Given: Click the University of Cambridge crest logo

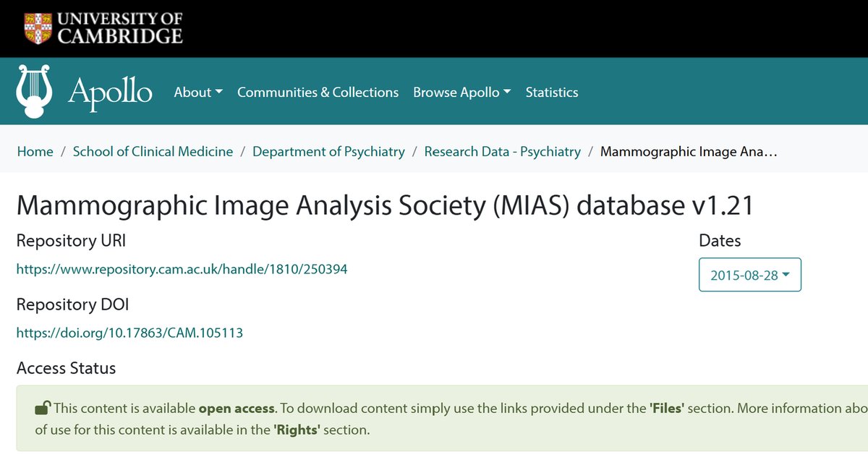Looking at the screenshot, I should pos(37,27).
